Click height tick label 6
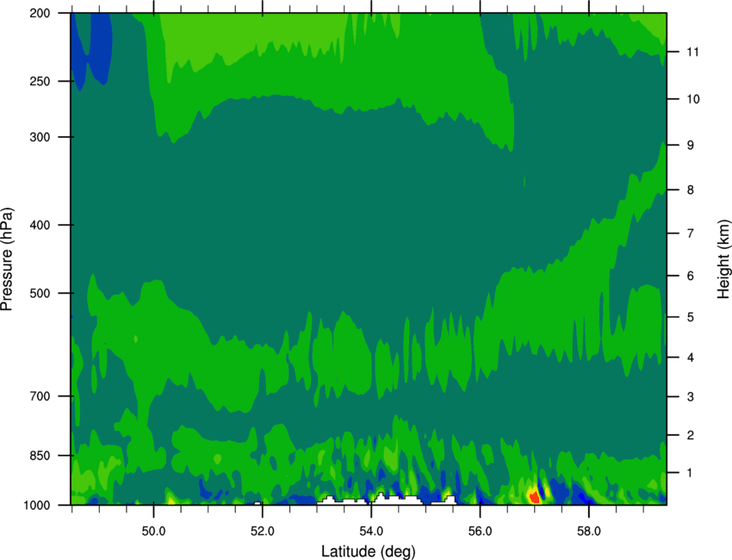The image size is (732, 560). [x=691, y=276]
